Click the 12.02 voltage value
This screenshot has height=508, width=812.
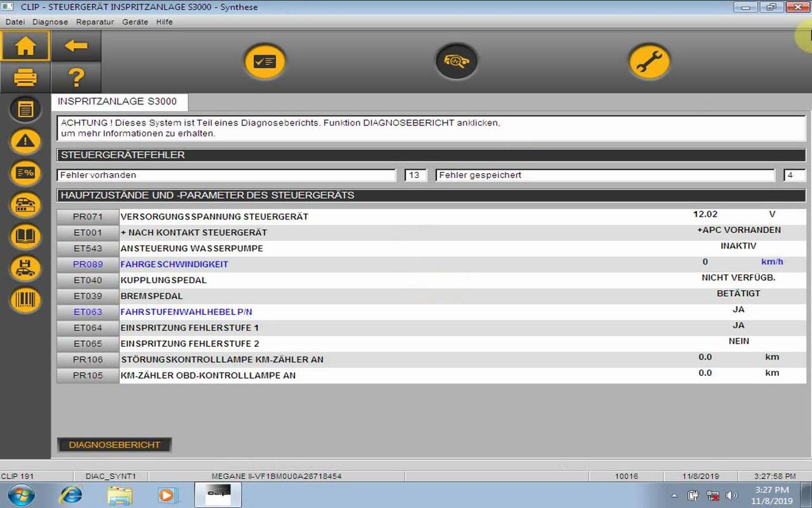point(705,214)
